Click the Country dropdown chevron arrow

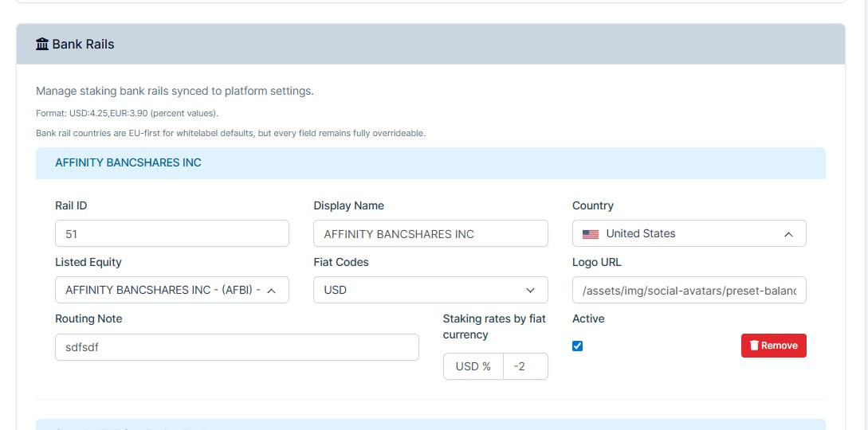coord(788,234)
